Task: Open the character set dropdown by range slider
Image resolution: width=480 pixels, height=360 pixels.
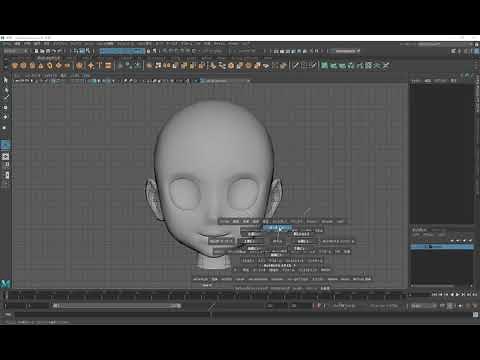Action: point(345,306)
